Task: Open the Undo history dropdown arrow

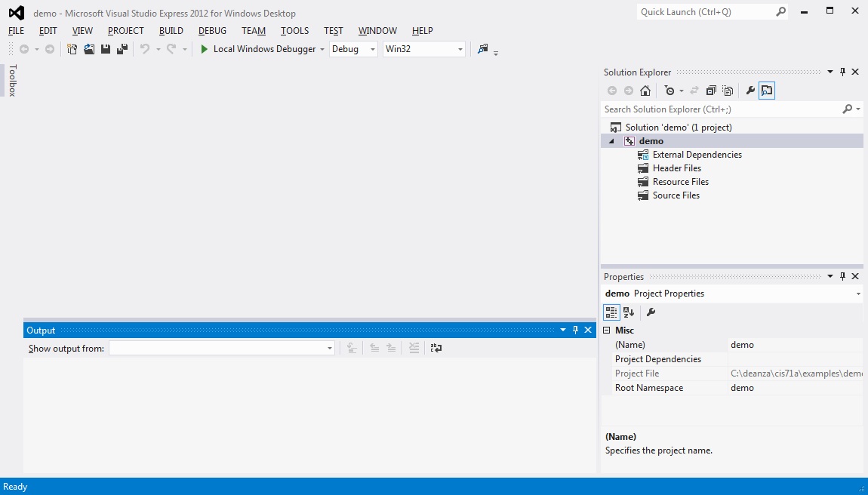Action: [158, 49]
